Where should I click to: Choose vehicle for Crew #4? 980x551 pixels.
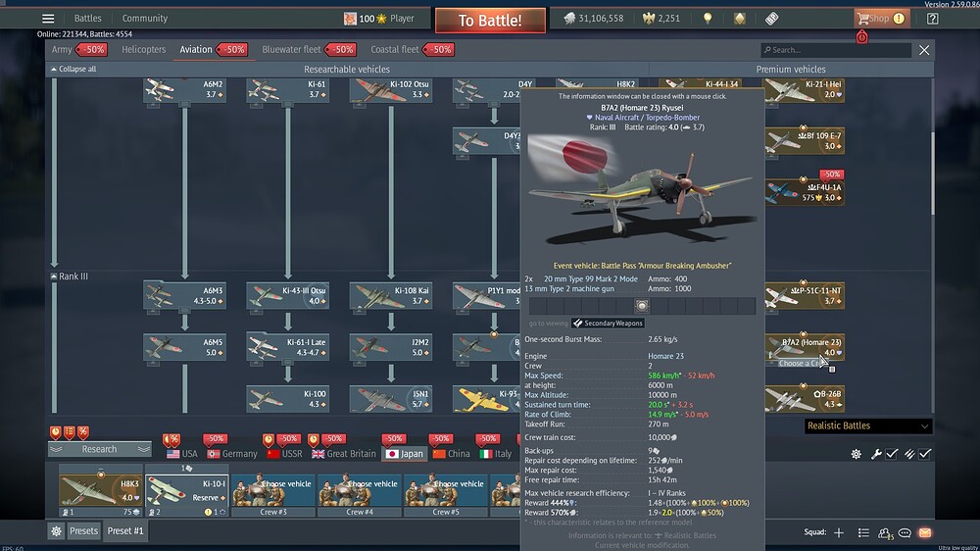[x=360, y=491]
